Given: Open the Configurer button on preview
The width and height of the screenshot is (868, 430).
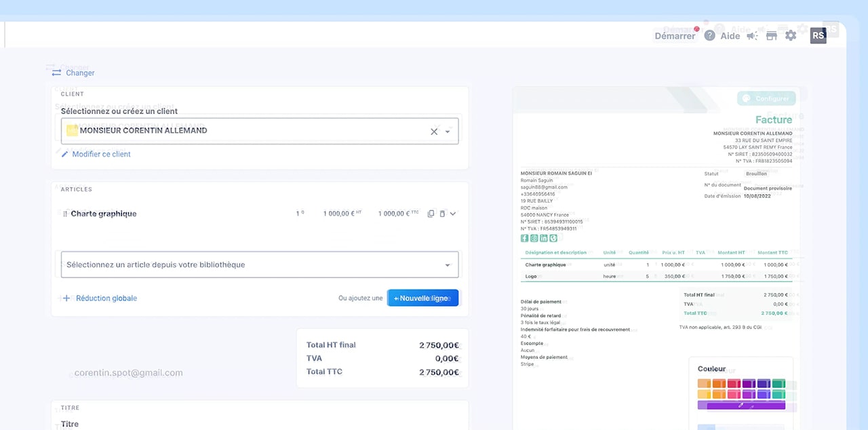Looking at the screenshot, I should pos(766,98).
